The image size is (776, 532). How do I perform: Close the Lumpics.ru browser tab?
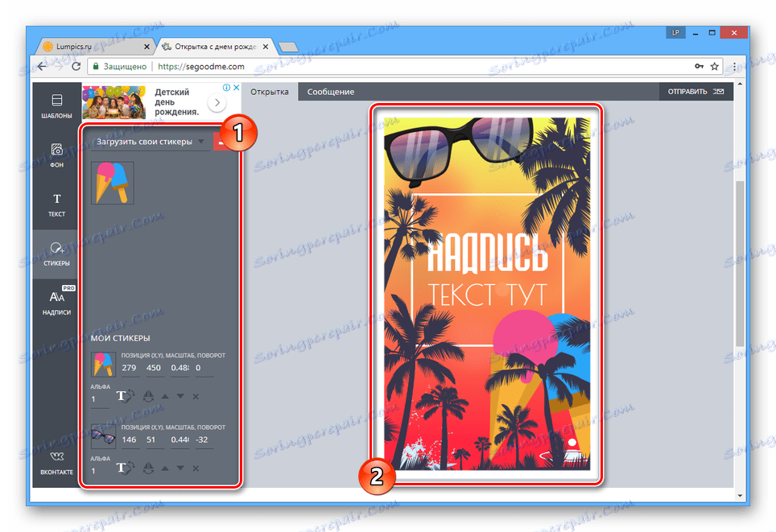[147, 47]
